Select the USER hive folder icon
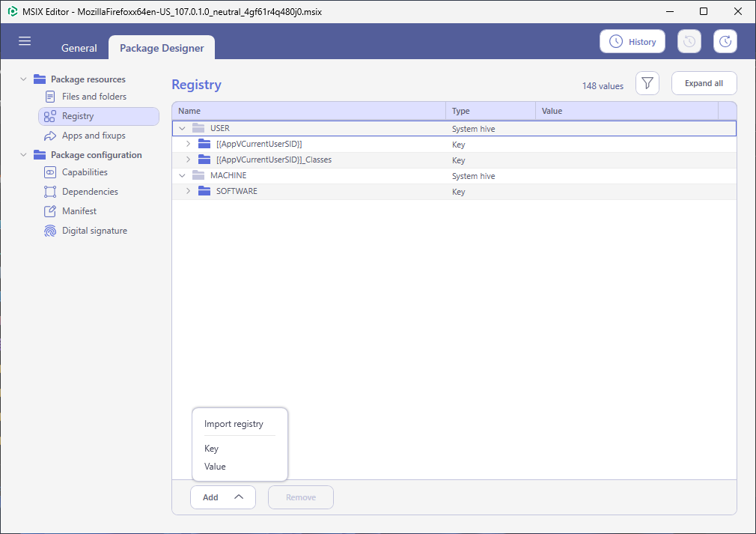 point(198,128)
